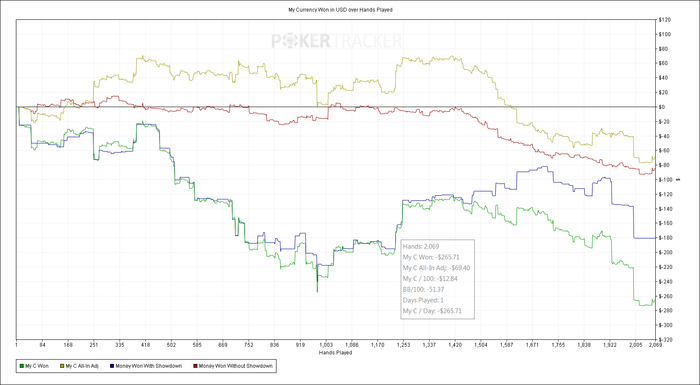This screenshot has height=385, width=700.
Task: Click the x-axis tick label 2,005
Action: click(635, 345)
